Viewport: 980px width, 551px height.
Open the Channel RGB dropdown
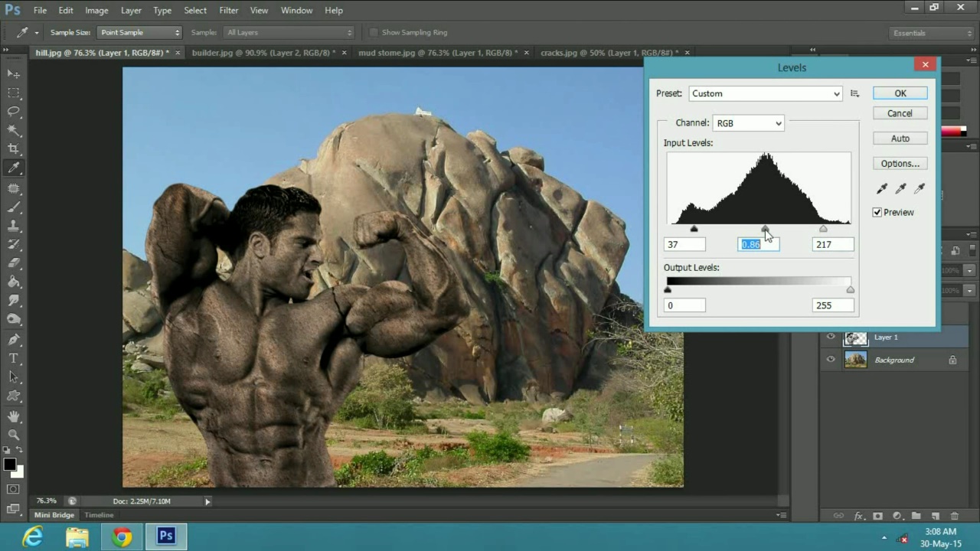[748, 123]
